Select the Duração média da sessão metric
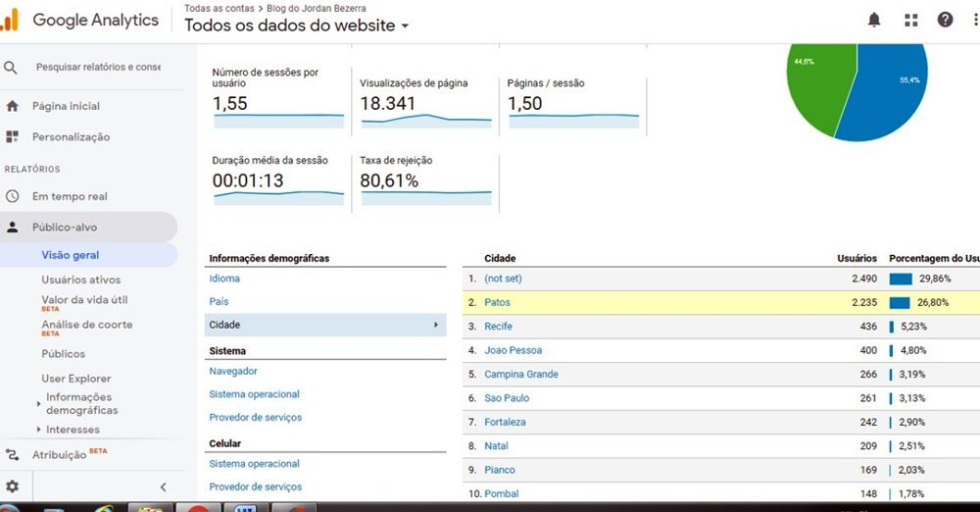The height and width of the screenshot is (512, 980). (x=278, y=181)
